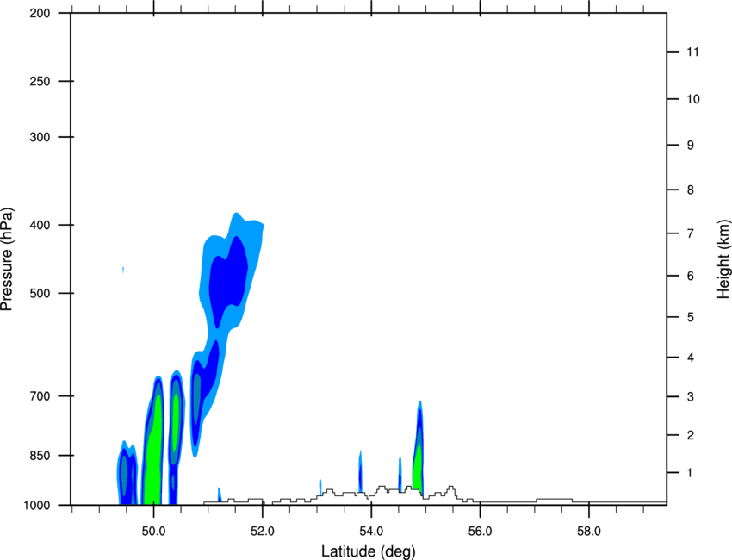Image resolution: width=732 pixels, height=560 pixels.
Task: Click the green contour column near latitude 55
Action: (x=418, y=467)
